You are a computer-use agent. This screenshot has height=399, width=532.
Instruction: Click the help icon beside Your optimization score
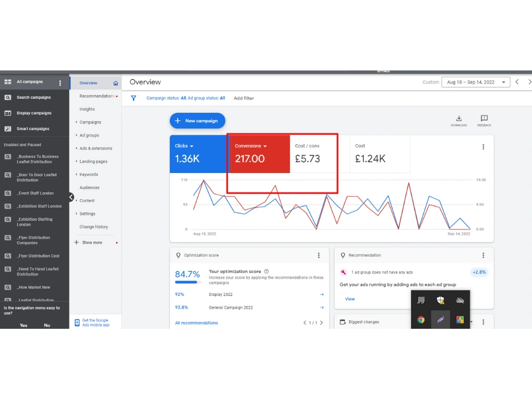pyautogui.click(x=267, y=271)
